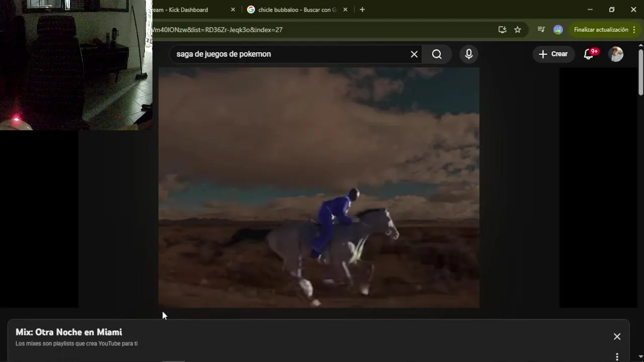
Task: Click the webcam overlay feed
Action: [76, 65]
